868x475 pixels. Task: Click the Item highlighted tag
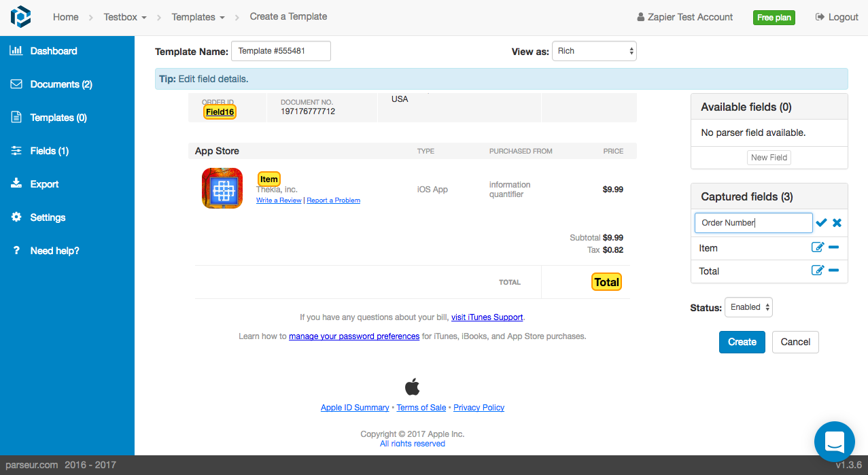tap(268, 179)
